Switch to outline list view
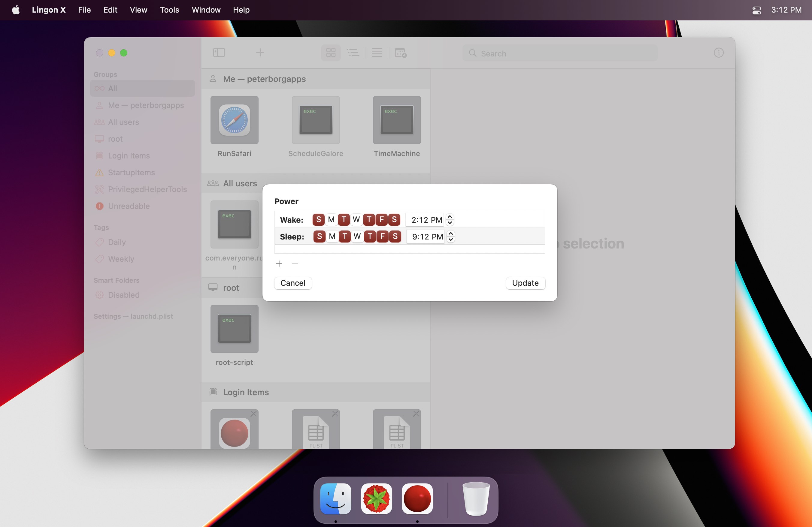The width and height of the screenshot is (812, 527). click(x=353, y=53)
